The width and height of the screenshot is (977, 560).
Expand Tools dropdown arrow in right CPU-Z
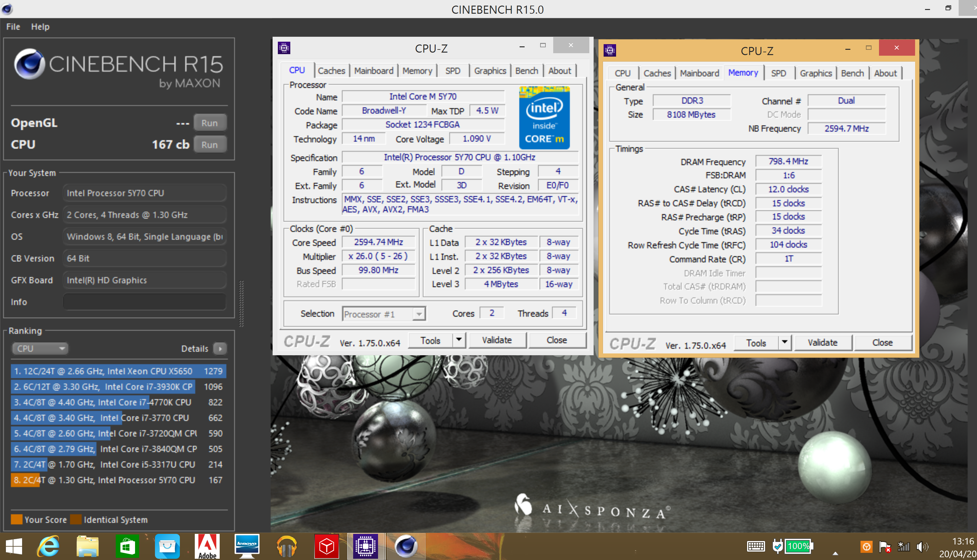[x=784, y=342]
